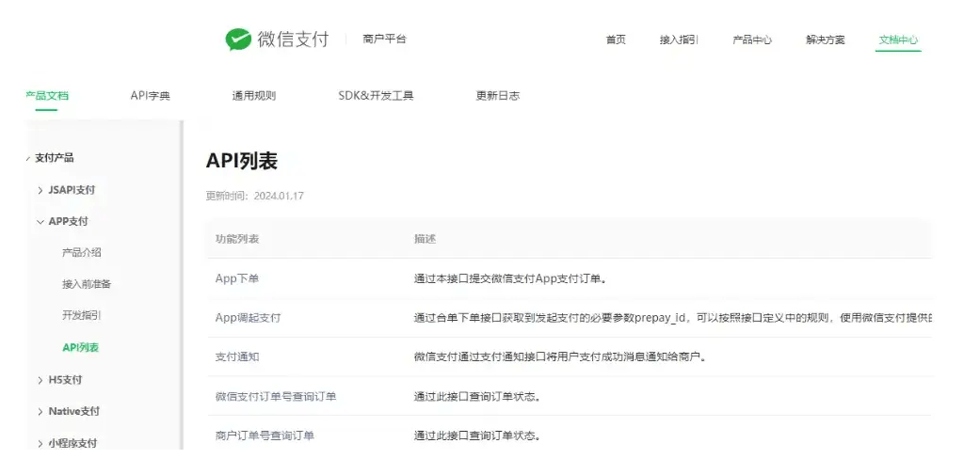Image resolution: width=980 pixels, height=475 pixels.
Task: Click the WeChat Pay green logo icon
Action: coord(238,40)
